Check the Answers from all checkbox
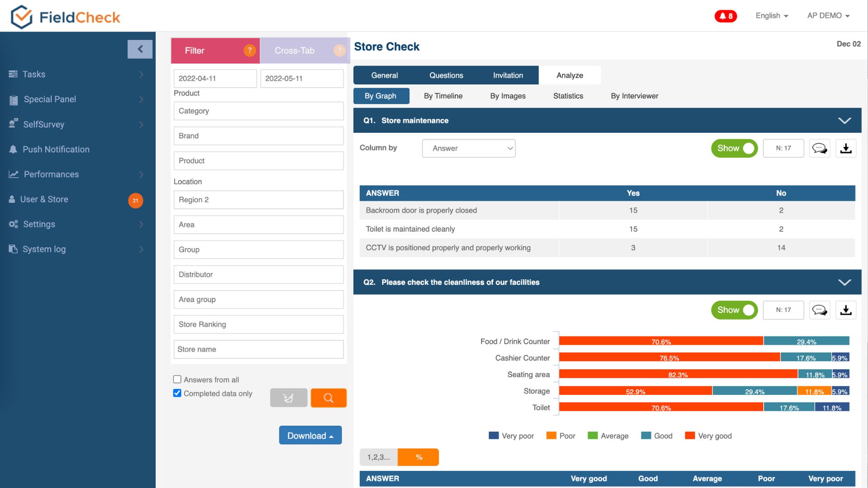The image size is (868, 488). (177, 380)
